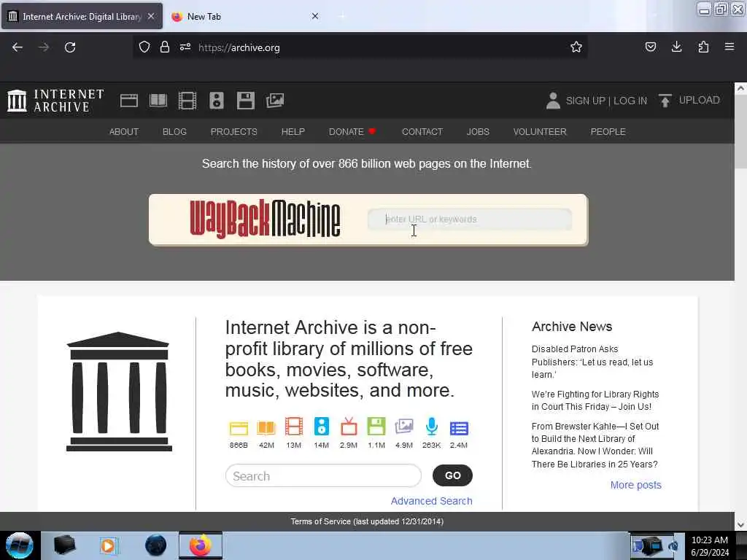Viewport: 747px width, 560px height.
Task: Open the VOLUNTEER menu item
Action: pyautogui.click(x=540, y=132)
